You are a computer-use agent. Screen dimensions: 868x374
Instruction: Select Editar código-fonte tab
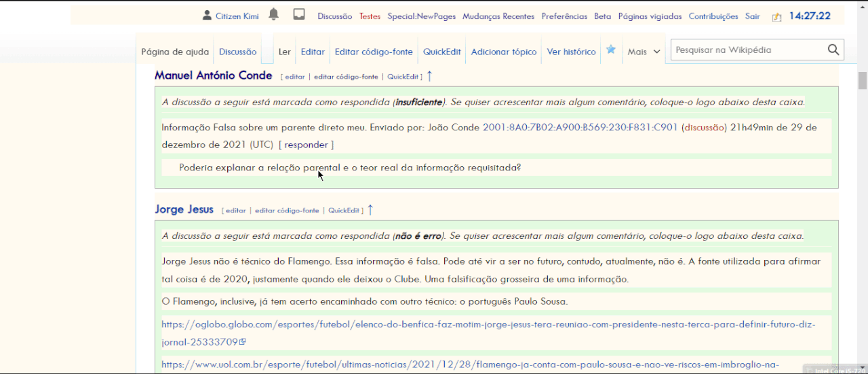point(374,52)
